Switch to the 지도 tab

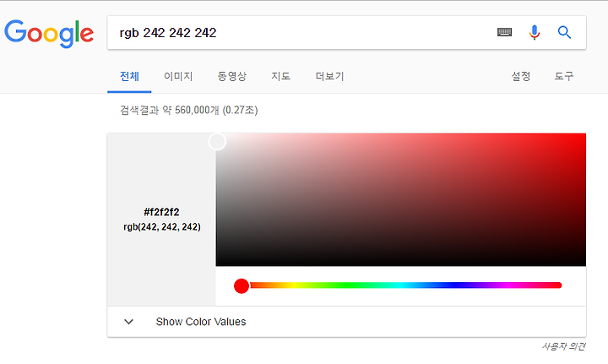280,76
